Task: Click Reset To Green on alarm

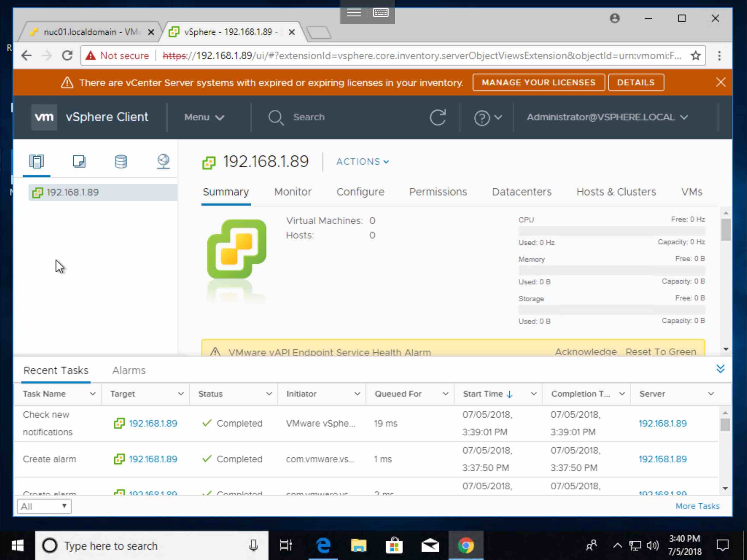Action: 661,352
